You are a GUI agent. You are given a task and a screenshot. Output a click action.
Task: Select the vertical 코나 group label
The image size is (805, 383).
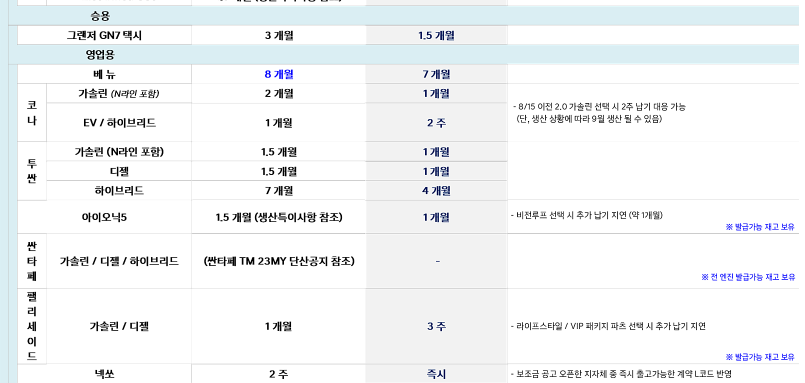pyautogui.click(x=32, y=113)
